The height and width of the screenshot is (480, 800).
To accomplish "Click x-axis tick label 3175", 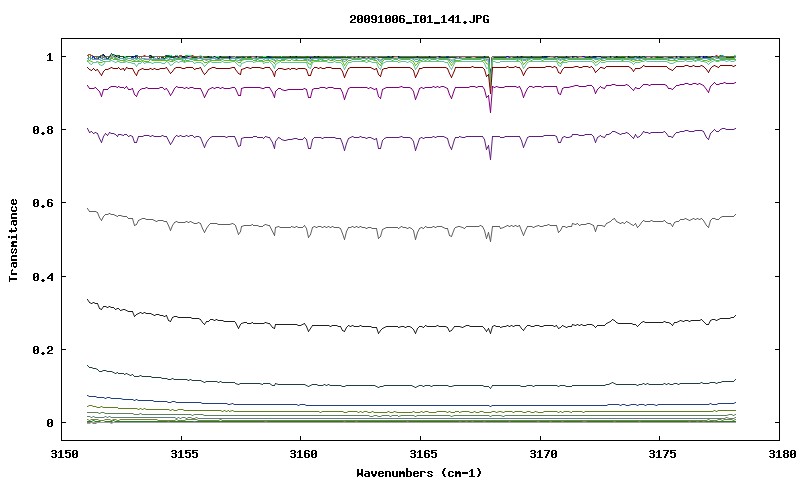I will tap(661, 454).
